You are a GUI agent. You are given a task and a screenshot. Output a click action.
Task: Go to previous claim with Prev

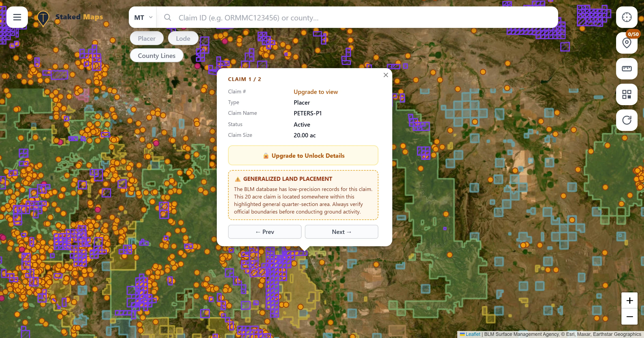click(265, 232)
